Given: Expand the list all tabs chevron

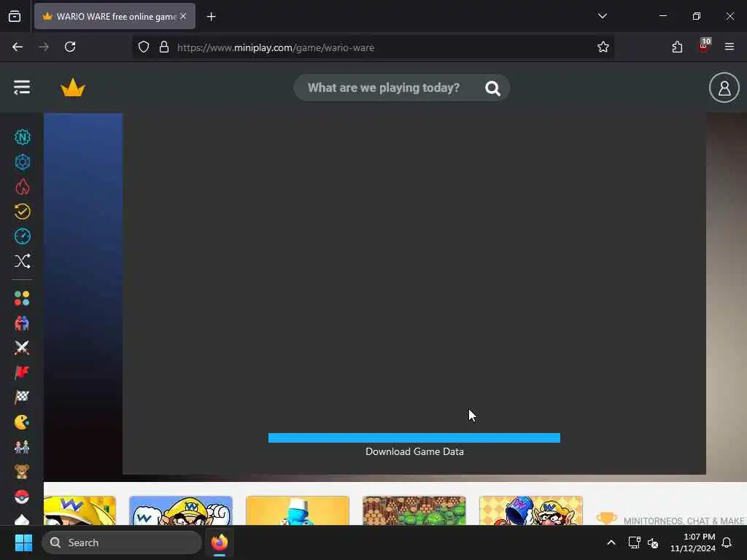Looking at the screenshot, I should pos(602,16).
